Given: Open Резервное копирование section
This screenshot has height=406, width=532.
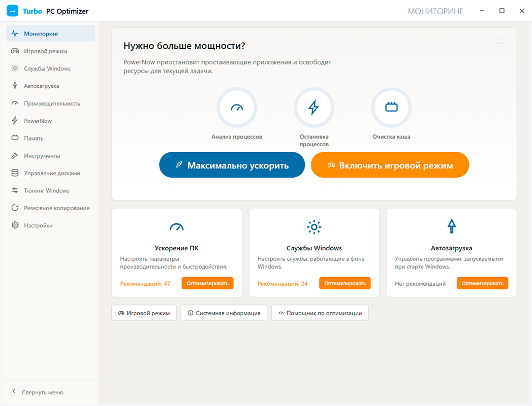Looking at the screenshot, I should point(50,208).
